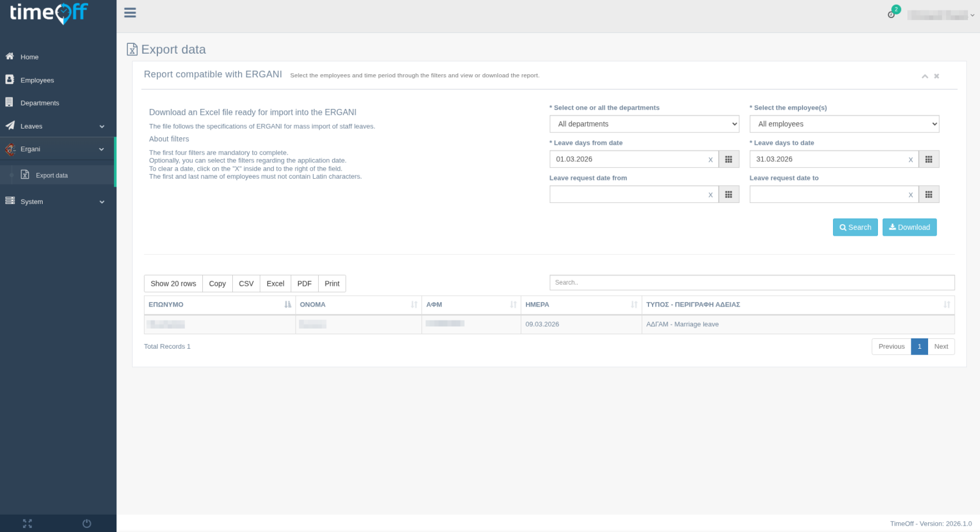This screenshot has width=980, height=532.
Task: Select the Export data icon under Ergani
Action: click(x=25, y=175)
